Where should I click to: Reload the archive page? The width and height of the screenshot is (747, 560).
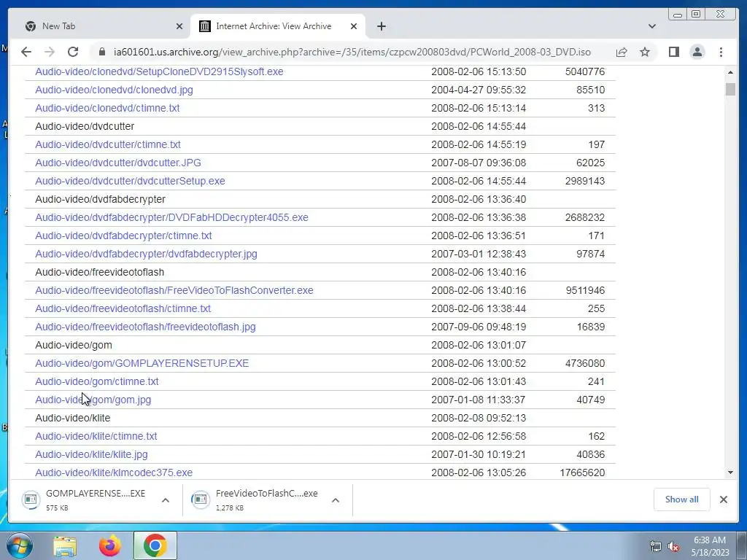[x=73, y=52]
